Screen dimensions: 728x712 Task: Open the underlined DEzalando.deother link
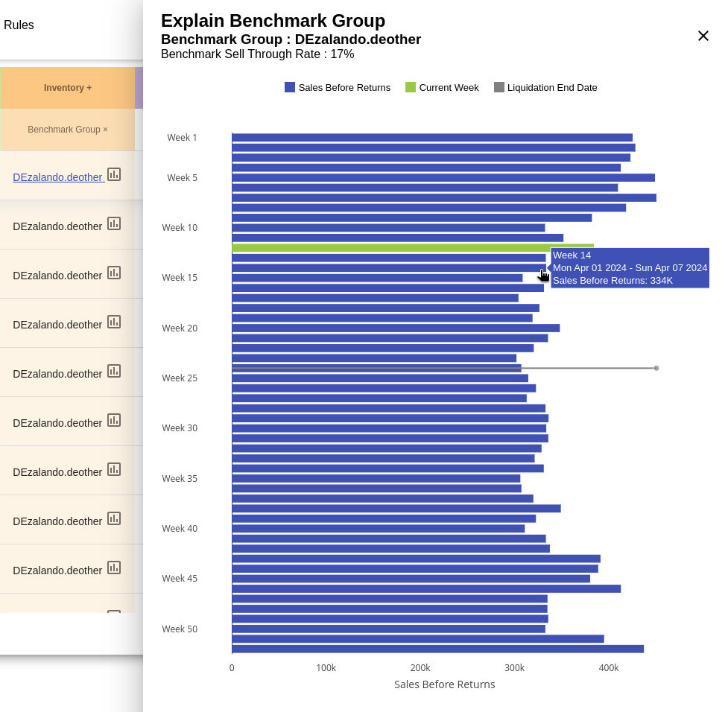click(x=57, y=177)
